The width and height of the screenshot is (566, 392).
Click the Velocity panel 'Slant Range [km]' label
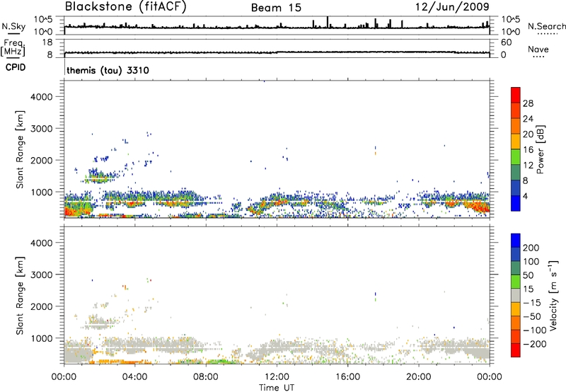tap(20, 295)
